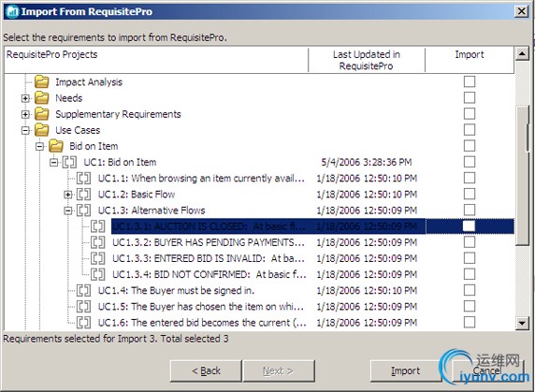Collapse the UC1.3: Alternative Flows node
Viewport: 535px width, 392px height.
pyautogui.click(x=68, y=211)
